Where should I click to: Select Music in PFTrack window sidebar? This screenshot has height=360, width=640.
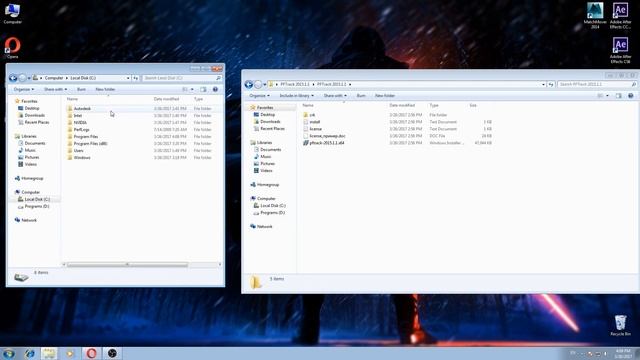click(x=265, y=157)
